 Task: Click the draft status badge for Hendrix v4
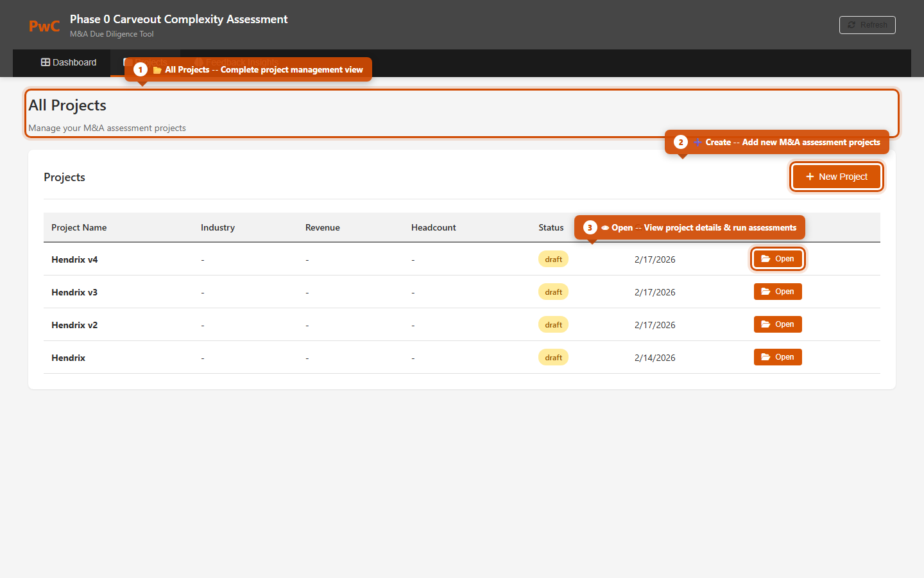(553, 259)
